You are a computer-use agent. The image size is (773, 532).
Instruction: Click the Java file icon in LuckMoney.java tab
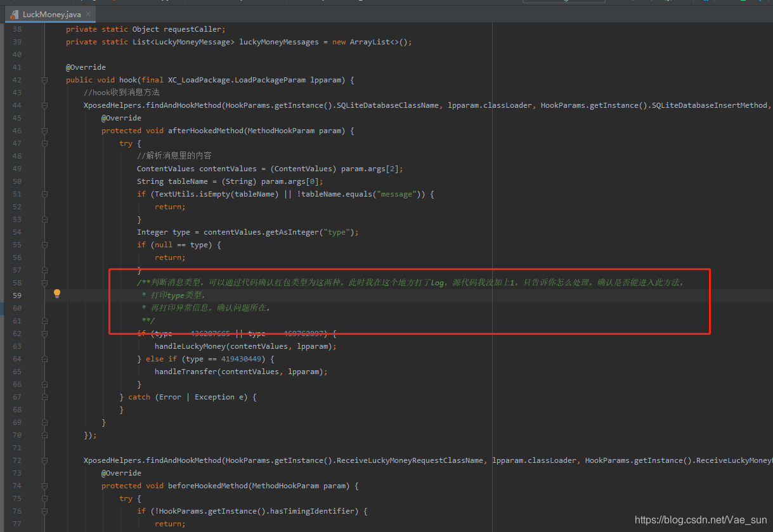[14, 14]
